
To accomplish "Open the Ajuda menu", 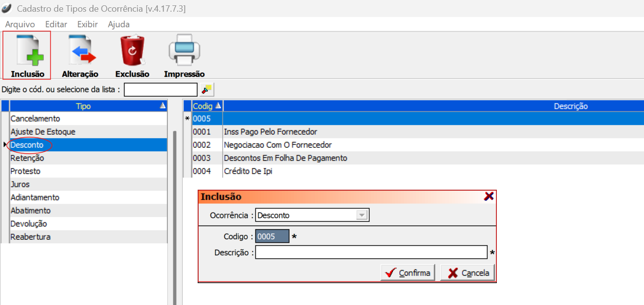I will coord(119,24).
